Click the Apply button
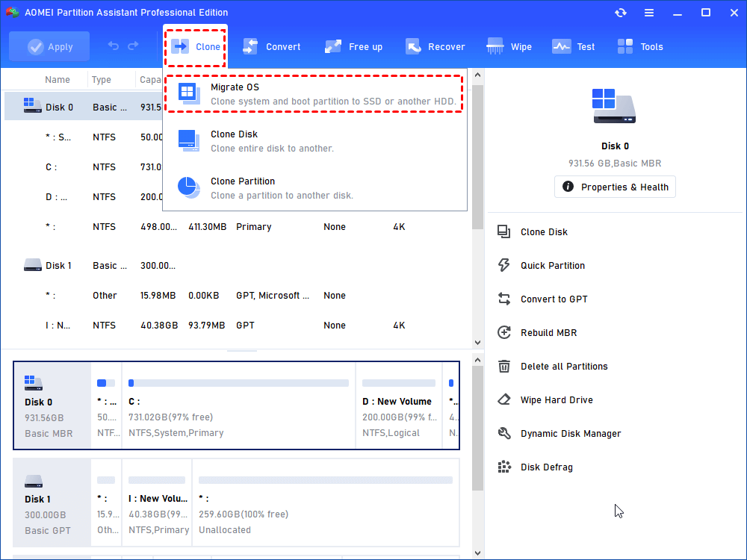Image resolution: width=747 pixels, height=560 pixels. pyautogui.click(x=49, y=46)
